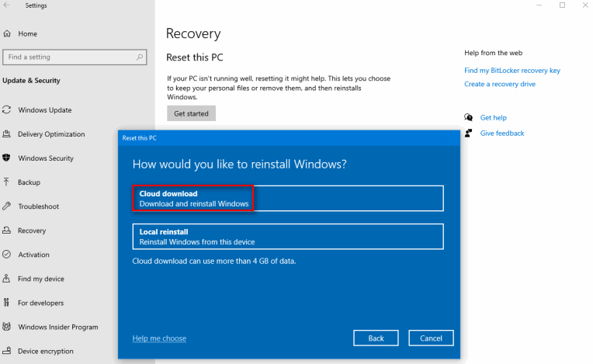Click the Activation checkmark circle icon

tap(6, 255)
